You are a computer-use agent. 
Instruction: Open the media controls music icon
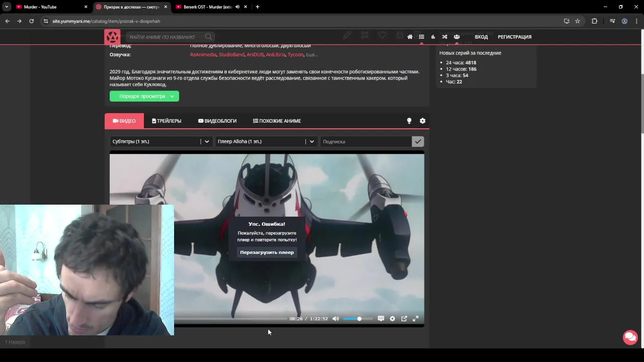coord(612,21)
